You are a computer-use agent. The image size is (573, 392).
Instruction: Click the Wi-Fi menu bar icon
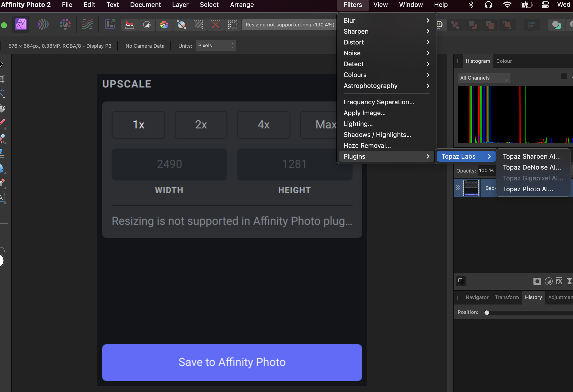coord(507,5)
